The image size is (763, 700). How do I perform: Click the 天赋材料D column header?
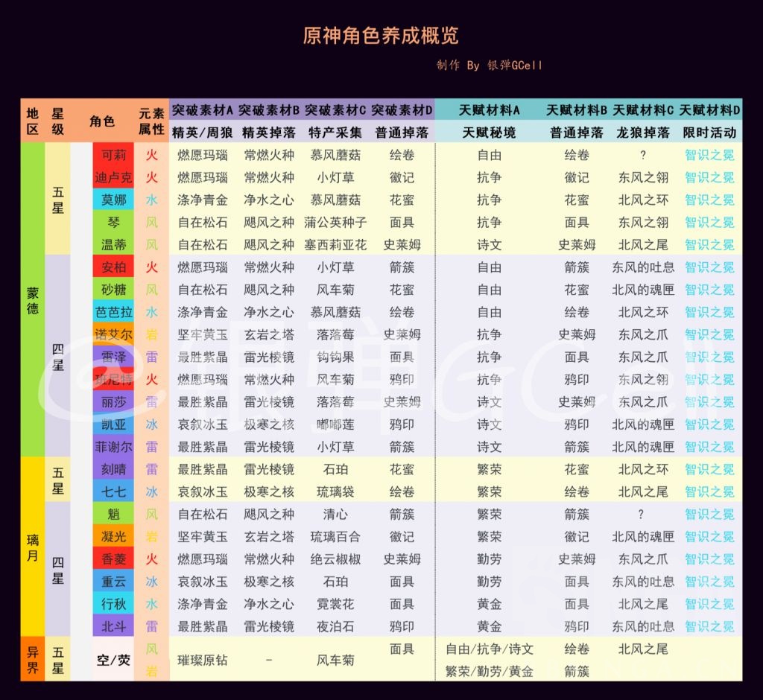coord(709,110)
